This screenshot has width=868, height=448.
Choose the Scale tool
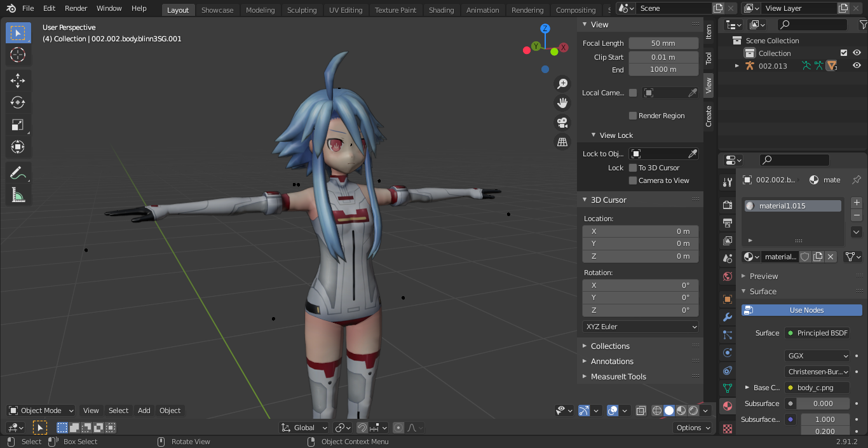point(18,125)
